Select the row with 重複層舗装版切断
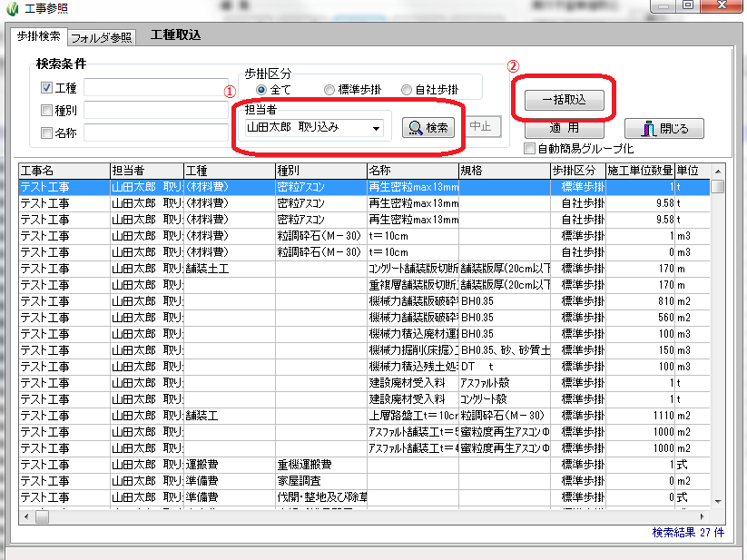The image size is (747, 560). pos(365,285)
